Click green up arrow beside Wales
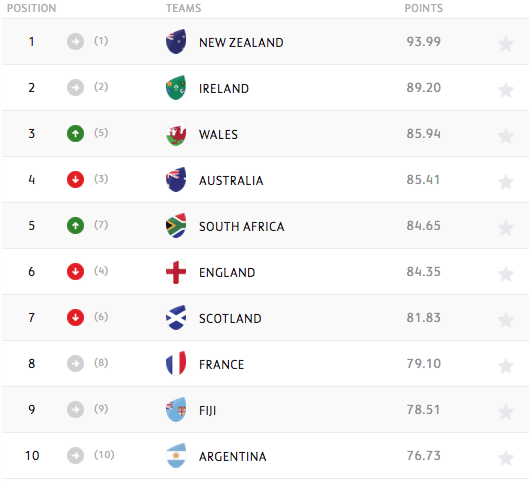The image size is (531, 481). coord(76,133)
